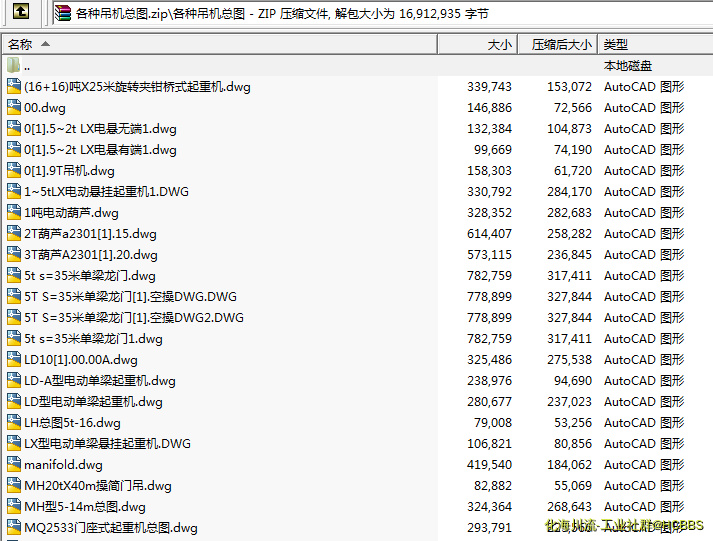Select file name (16+16)吨X25米旋转夹钳桥式起重机.dwg
713x541 pixels.
[137, 87]
